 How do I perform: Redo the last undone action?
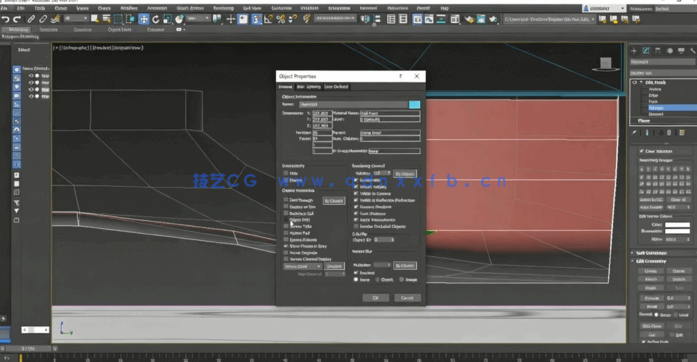pyautogui.click(x=17, y=19)
